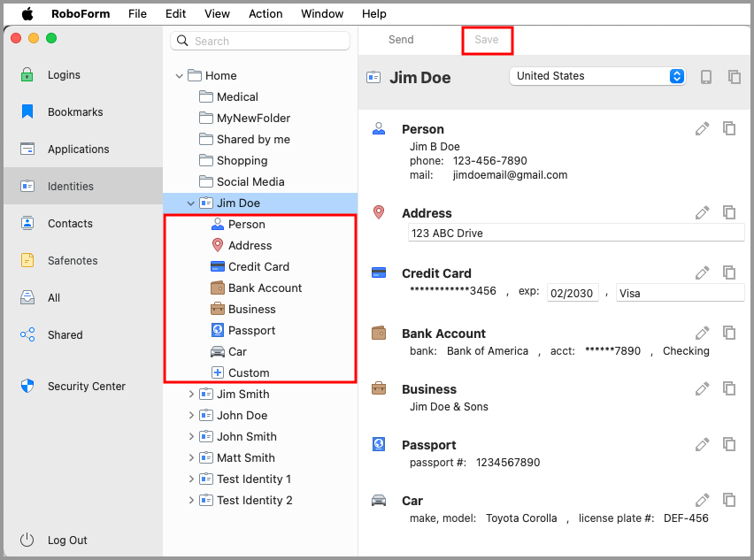Expand the Test Identity 2 node

(191, 501)
